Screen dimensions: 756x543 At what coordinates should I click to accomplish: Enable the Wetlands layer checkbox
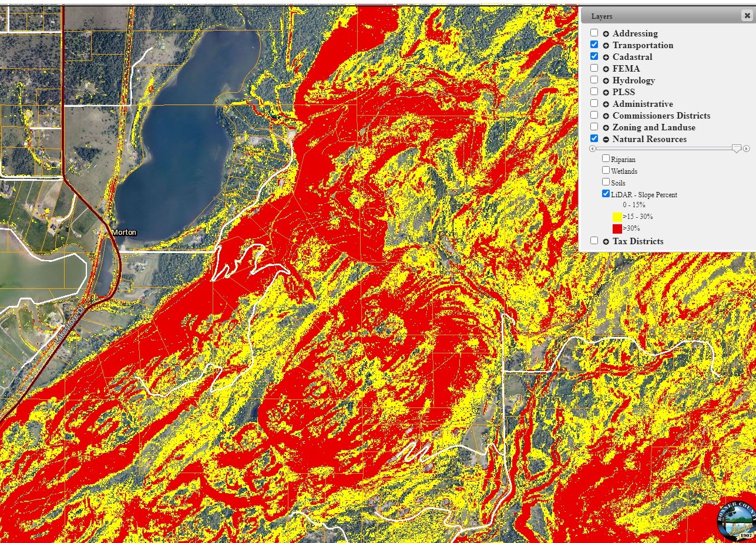[x=606, y=170]
